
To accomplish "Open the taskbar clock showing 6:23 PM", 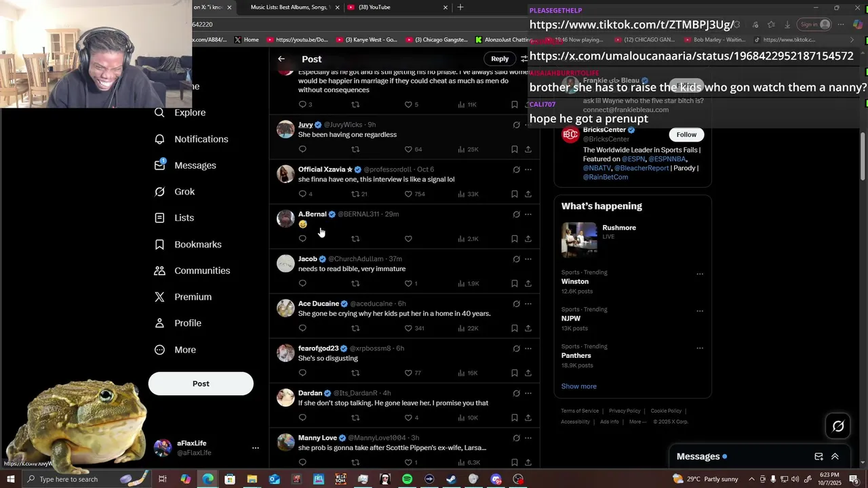I will (829, 479).
